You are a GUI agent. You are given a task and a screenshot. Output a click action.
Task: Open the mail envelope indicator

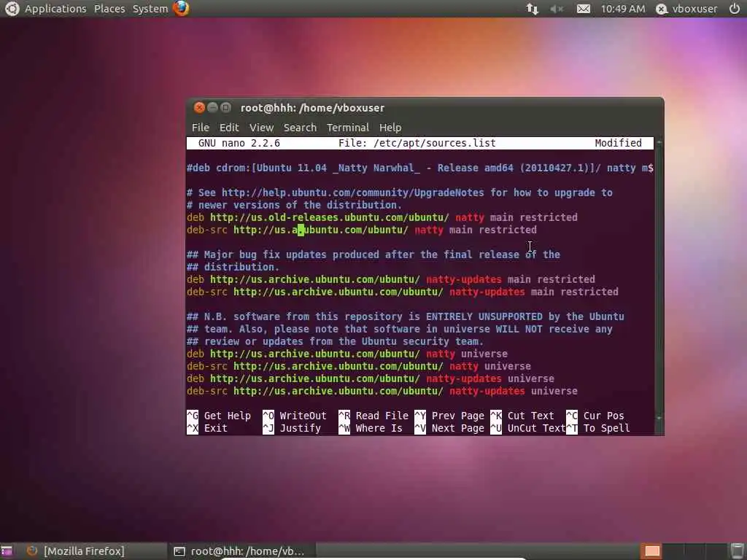point(583,9)
